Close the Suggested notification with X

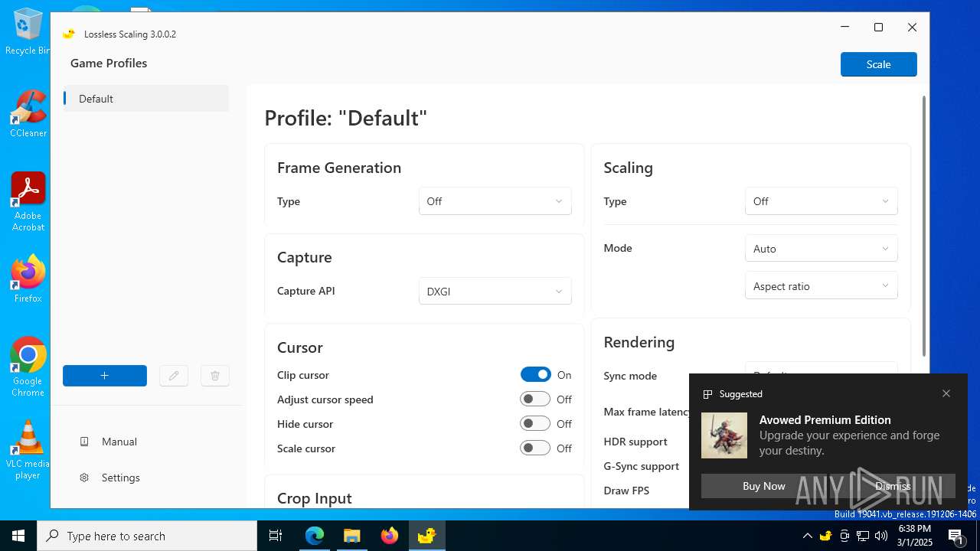pyautogui.click(x=946, y=393)
